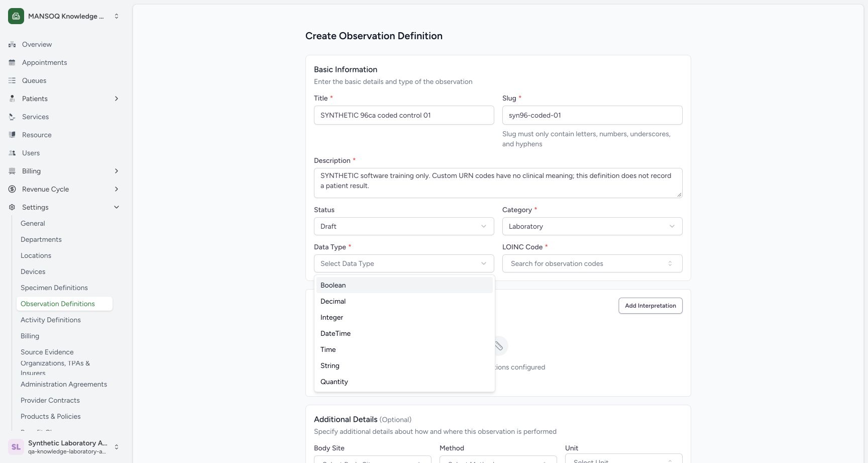Choose Quantity from data type list
868x463 pixels.
click(404, 382)
